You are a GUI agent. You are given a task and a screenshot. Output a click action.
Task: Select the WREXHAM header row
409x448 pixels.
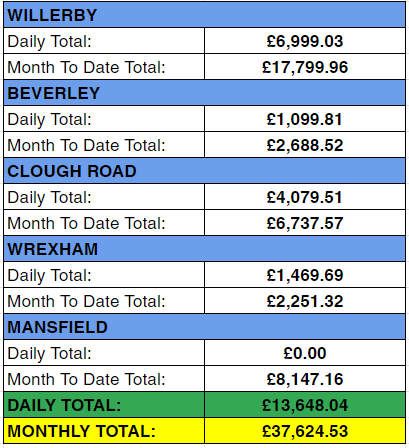click(x=204, y=249)
